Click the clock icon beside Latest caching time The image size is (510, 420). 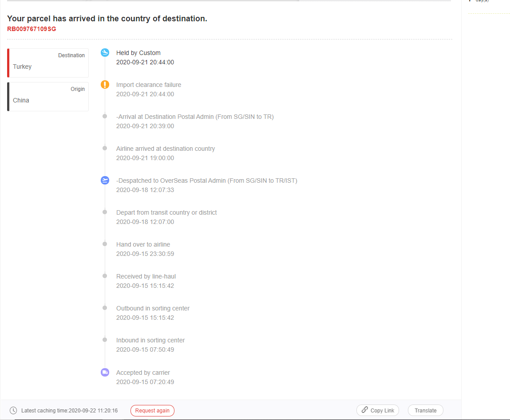[13, 411]
